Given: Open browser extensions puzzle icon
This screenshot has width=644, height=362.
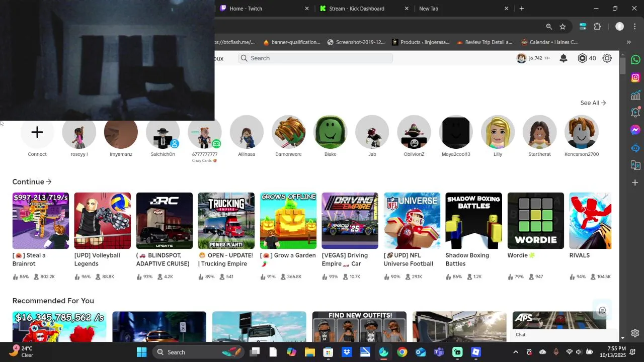Looking at the screenshot, I should coord(597,27).
